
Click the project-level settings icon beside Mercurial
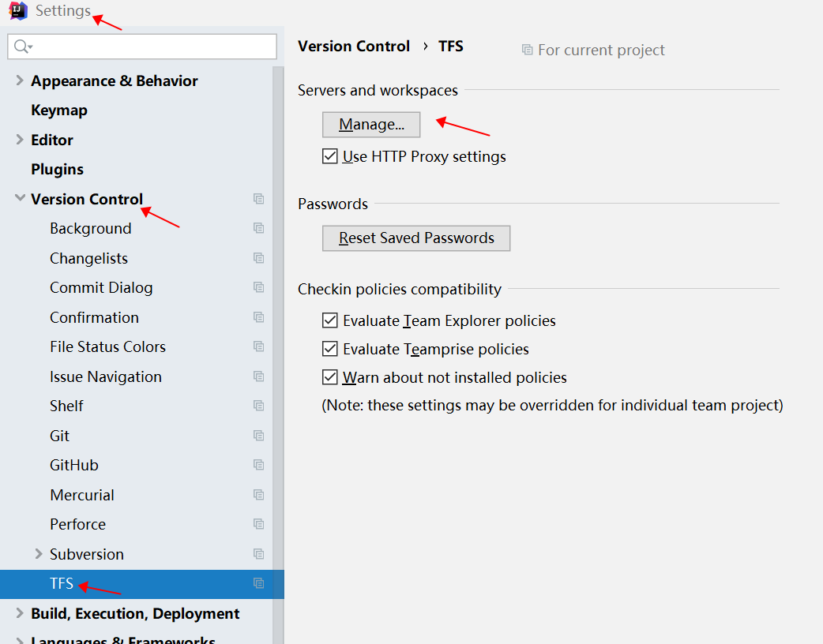click(258, 494)
